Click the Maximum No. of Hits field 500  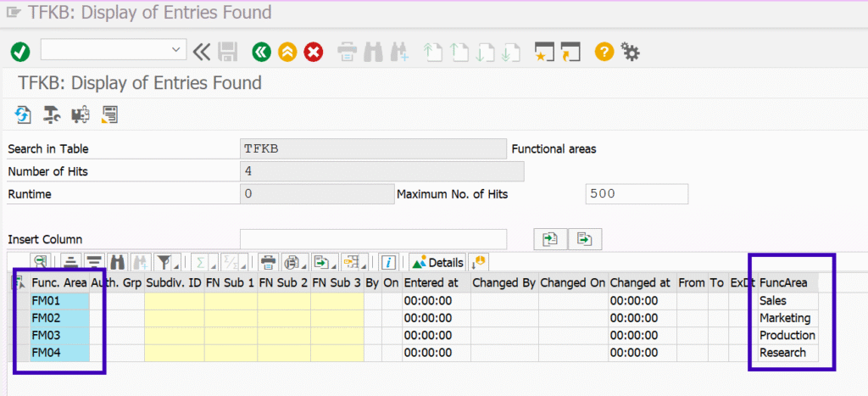pos(637,194)
